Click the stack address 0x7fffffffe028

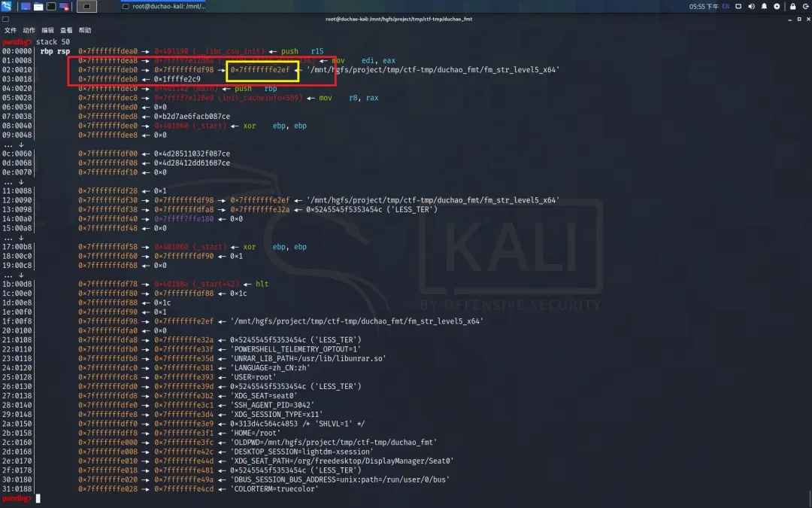(x=108, y=489)
